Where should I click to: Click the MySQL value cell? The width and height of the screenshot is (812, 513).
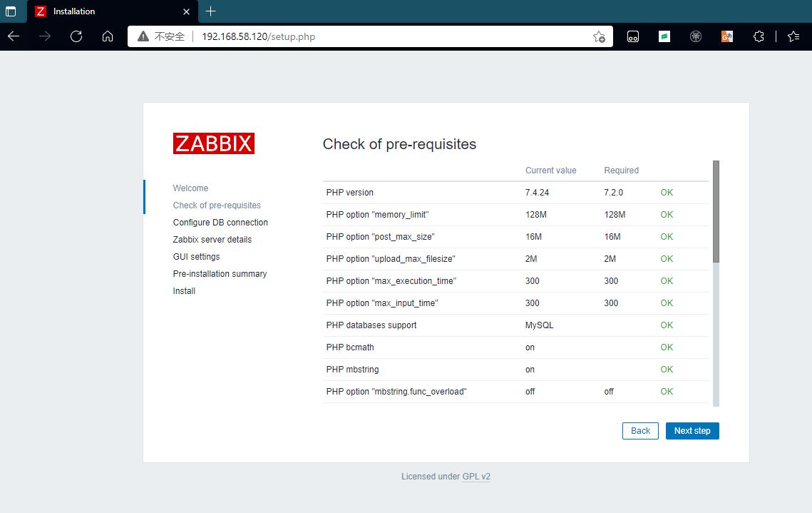pos(539,325)
